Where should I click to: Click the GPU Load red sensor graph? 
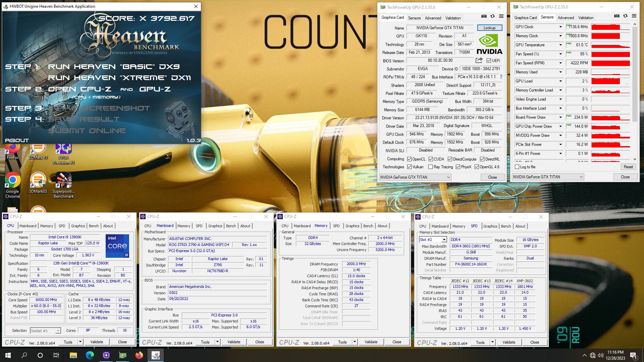click(x=610, y=81)
